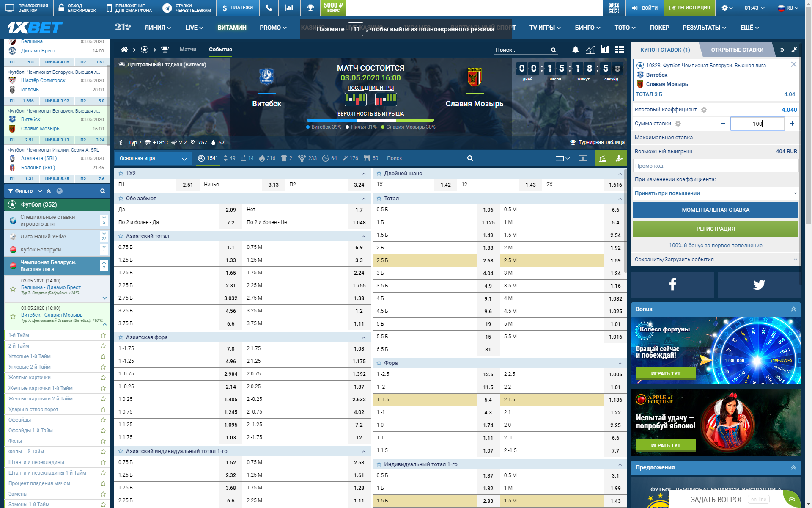Open gear next to Итоговый коэффициент

point(704,110)
